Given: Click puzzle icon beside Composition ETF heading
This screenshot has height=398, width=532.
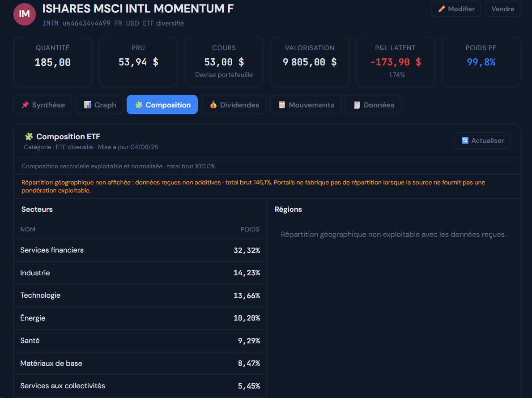Looking at the screenshot, I should point(29,137).
